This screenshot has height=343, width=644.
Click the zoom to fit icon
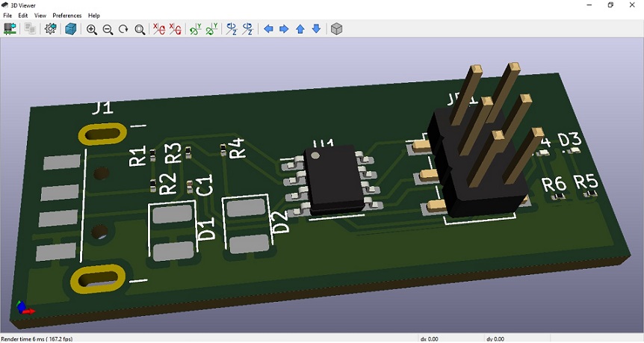coord(140,29)
